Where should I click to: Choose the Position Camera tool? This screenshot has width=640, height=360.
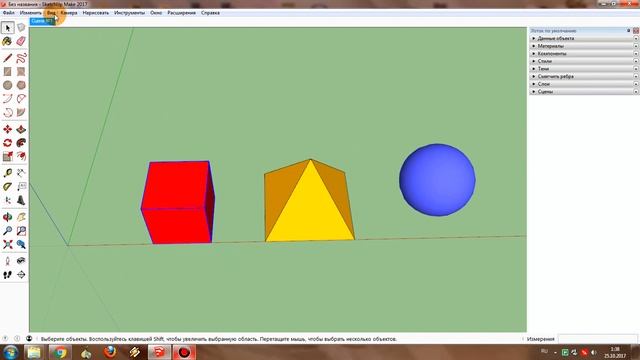pos(7,261)
